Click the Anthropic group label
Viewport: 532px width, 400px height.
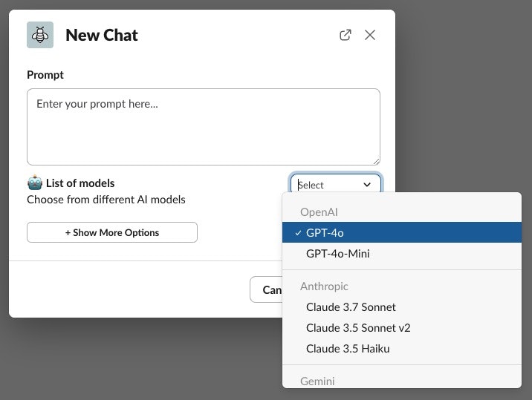(x=324, y=286)
